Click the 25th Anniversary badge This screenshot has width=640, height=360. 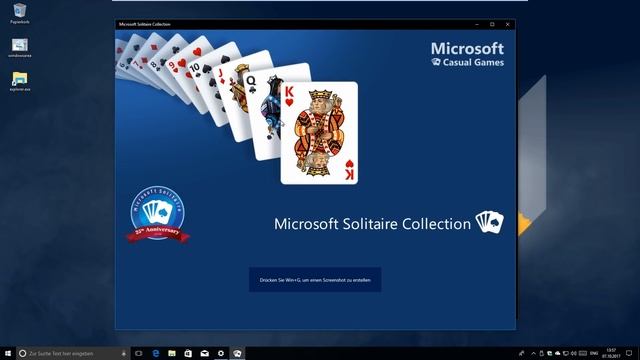[158, 214]
